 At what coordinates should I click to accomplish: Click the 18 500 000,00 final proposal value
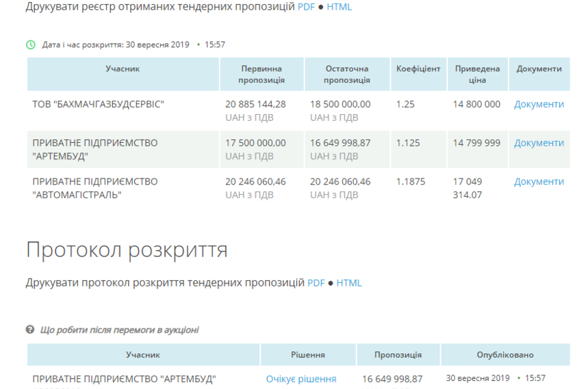click(x=340, y=105)
